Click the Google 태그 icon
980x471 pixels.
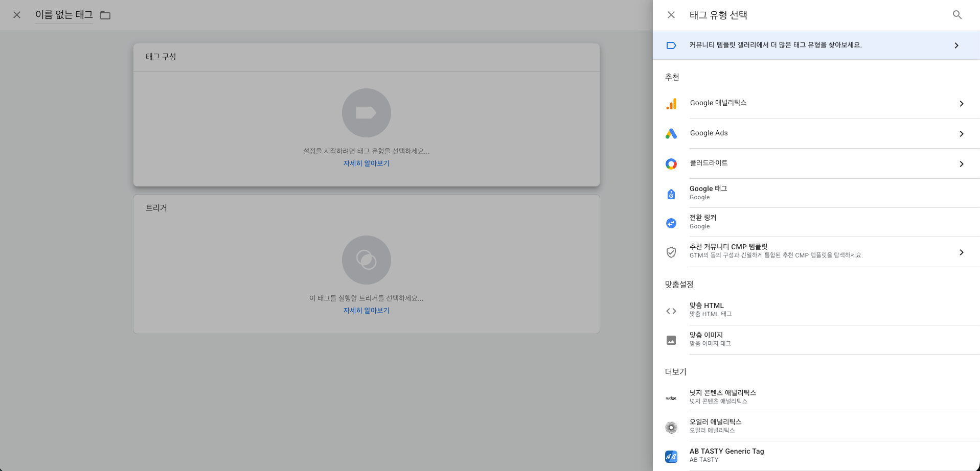click(x=671, y=193)
